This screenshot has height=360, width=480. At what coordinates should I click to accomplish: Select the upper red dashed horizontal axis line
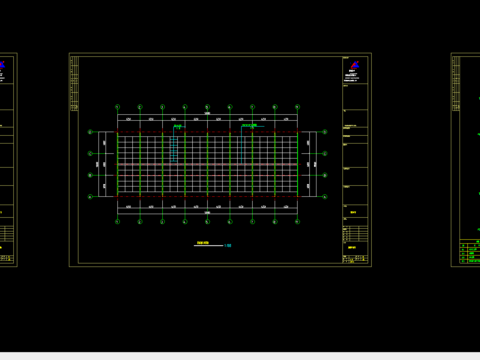coord(207,132)
